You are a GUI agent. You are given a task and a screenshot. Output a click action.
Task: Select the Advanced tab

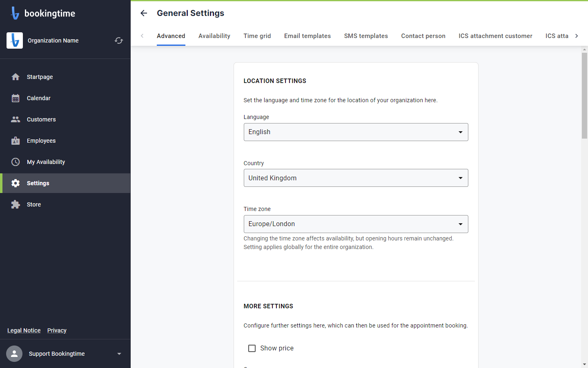pos(171,36)
